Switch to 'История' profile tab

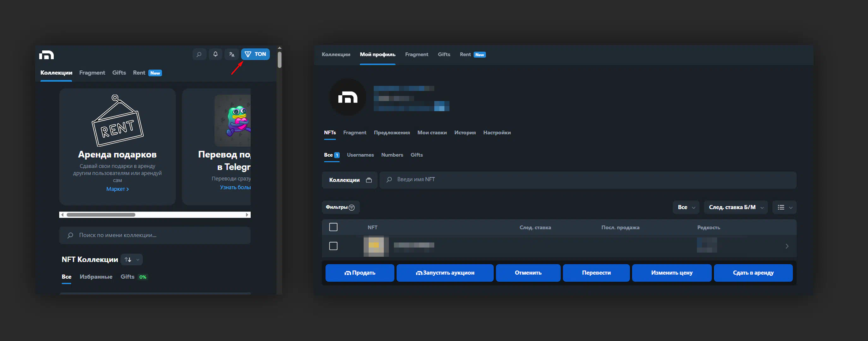[465, 133]
